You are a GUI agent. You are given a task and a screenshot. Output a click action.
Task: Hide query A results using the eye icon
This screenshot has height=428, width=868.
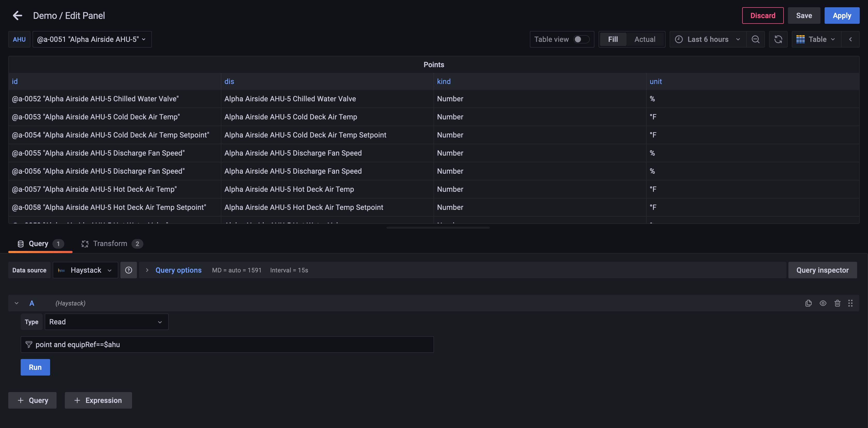823,303
